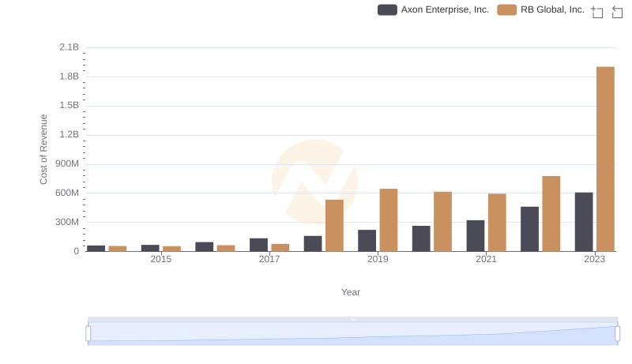Click the 2017 x-axis label
Image resolution: width=632 pixels, height=364 pixels.
(x=269, y=259)
